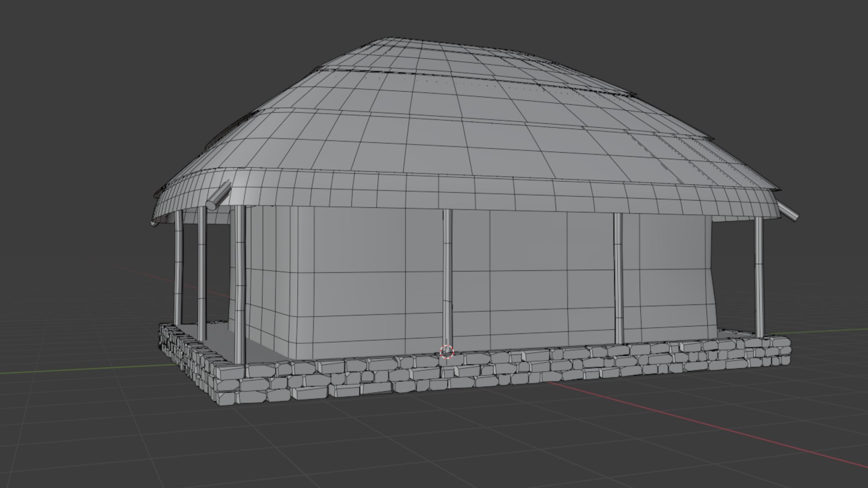
Task: Select the log beam protruding at right roof edge
Action: (788, 211)
